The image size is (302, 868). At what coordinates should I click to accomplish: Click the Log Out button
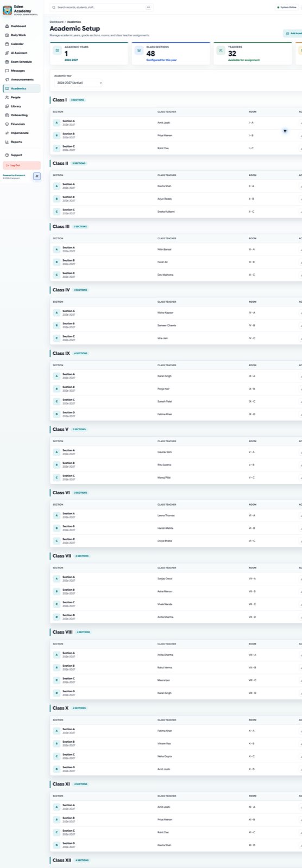click(22, 165)
